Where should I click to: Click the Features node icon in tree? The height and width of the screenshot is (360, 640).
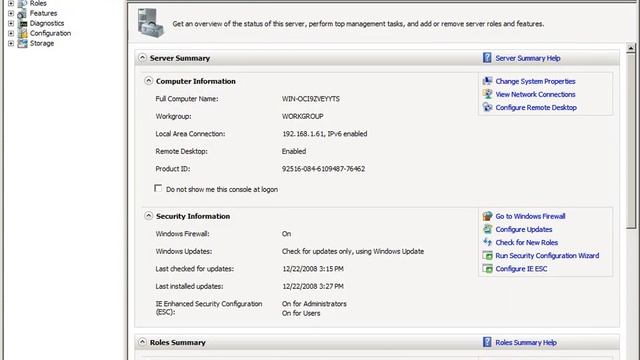(x=22, y=13)
